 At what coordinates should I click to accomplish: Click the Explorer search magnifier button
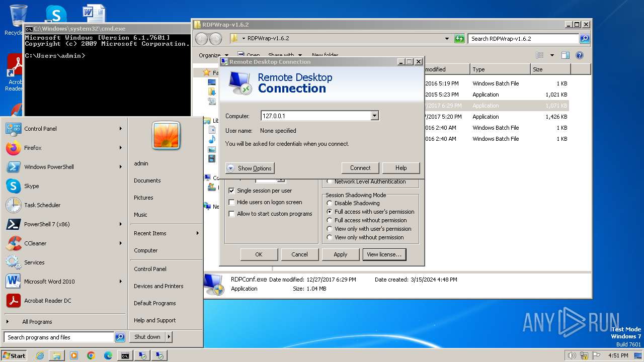point(584,39)
